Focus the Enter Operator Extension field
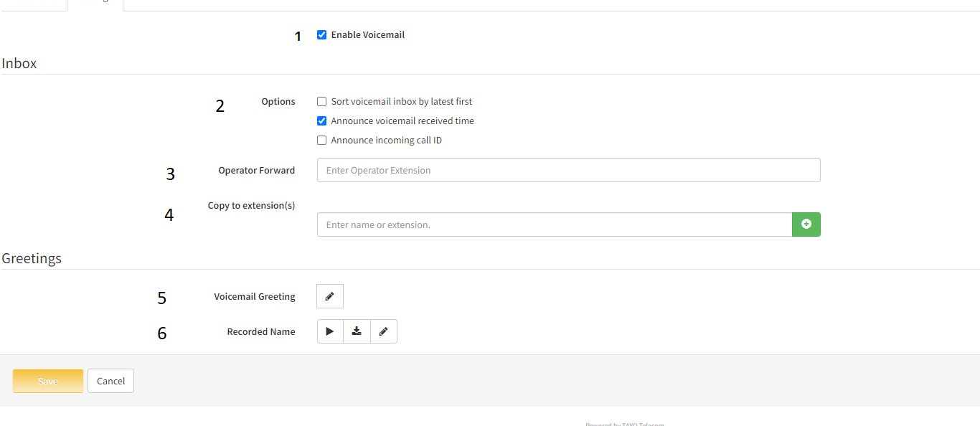Image resolution: width=980 pixels, height=426 pixels. coord(568,171)
